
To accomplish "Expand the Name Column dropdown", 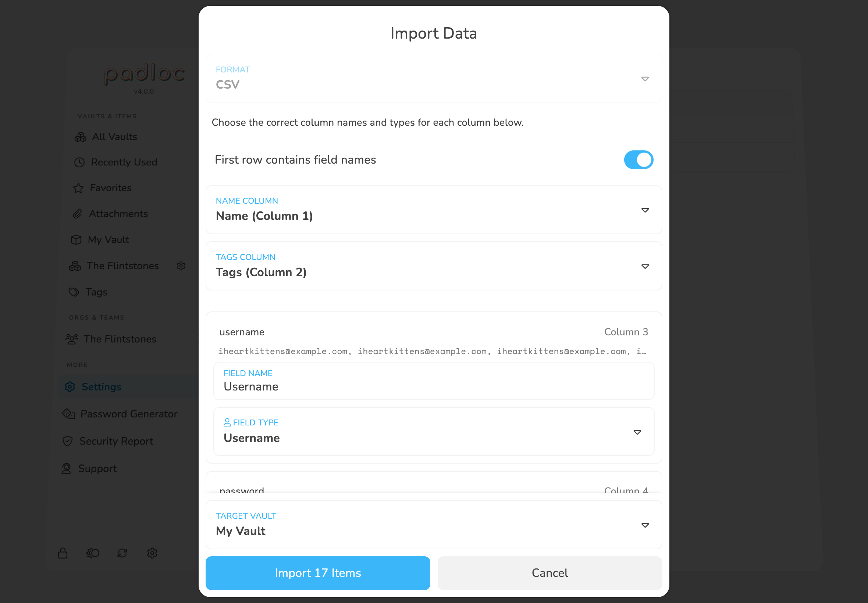I will [434, 210].
